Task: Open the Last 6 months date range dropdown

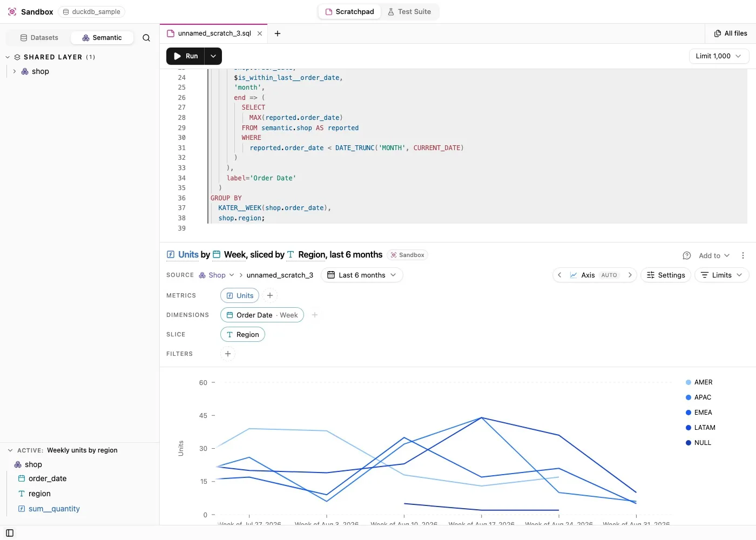Action: pos(362,275)
